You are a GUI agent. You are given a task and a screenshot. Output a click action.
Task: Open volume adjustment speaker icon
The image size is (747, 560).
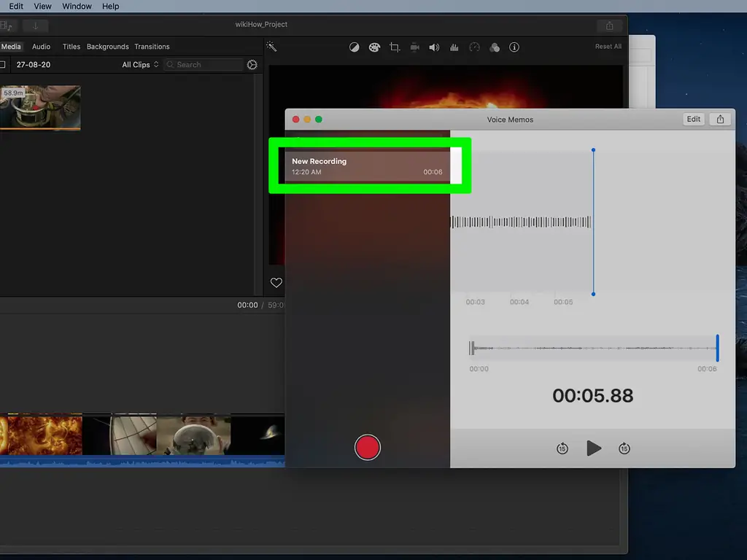click(x=434, y=47)
